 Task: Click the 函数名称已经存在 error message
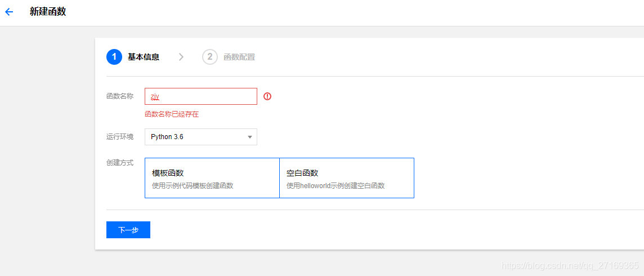click(172, 114)
